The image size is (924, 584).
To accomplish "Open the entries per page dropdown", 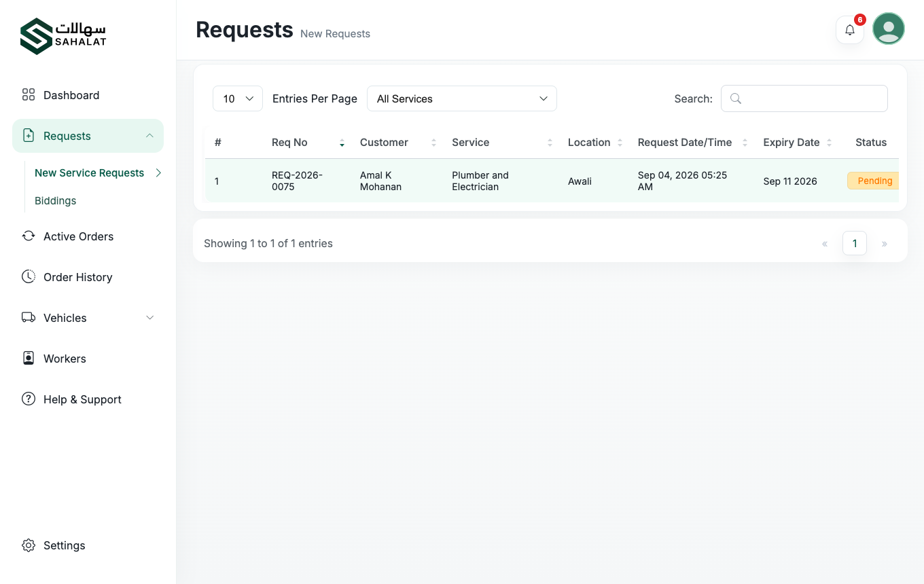I will pos(238,98).
